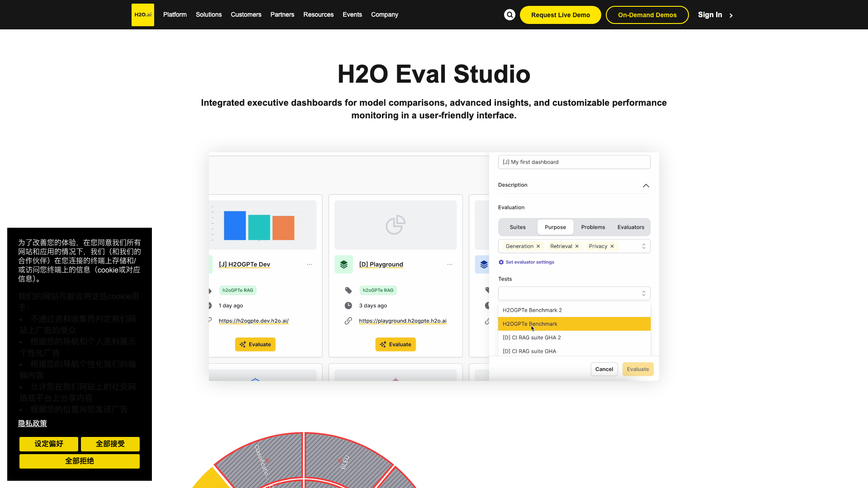Open the playground.h2ogpte.h2o.ai URL link
Viewport: 868px width, 488px height.
pyautogui.click(x=403, y=321)
